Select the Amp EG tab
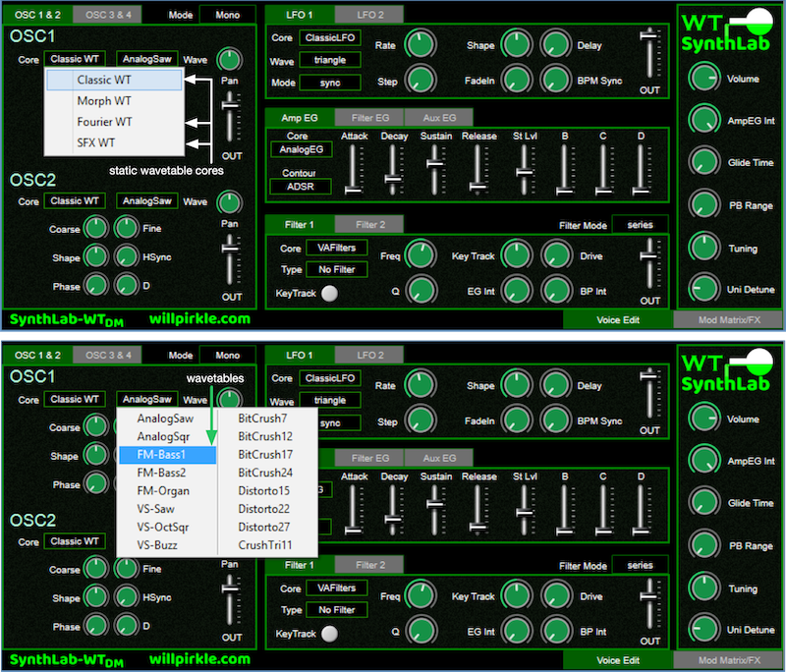The height and width of the screenshot is (672, 786). point(300,118)
